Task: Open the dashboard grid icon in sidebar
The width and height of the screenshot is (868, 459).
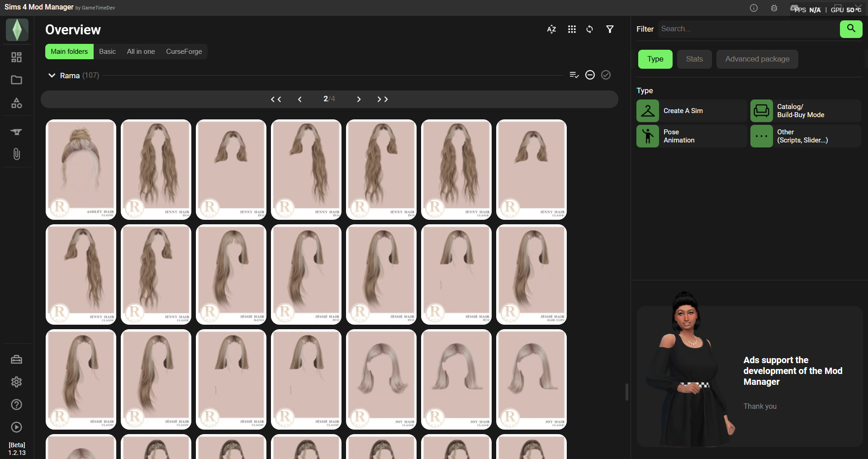Action: coord(17,57)
